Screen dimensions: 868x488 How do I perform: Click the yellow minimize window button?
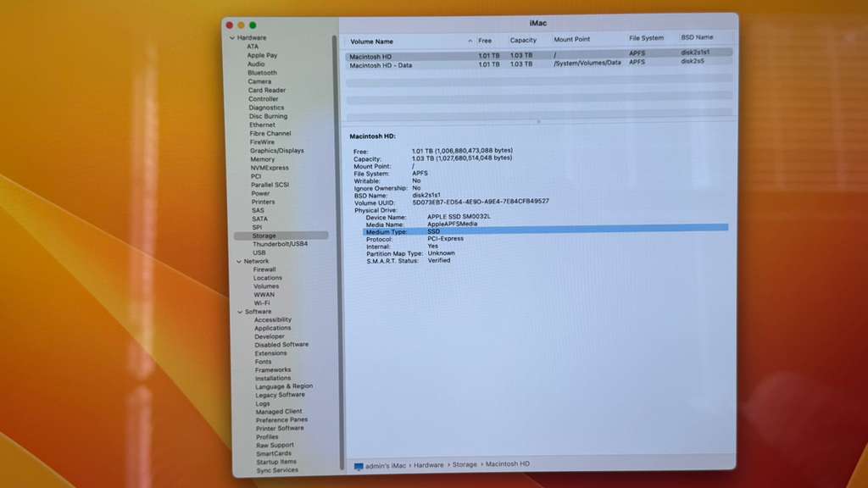point(241,25)
